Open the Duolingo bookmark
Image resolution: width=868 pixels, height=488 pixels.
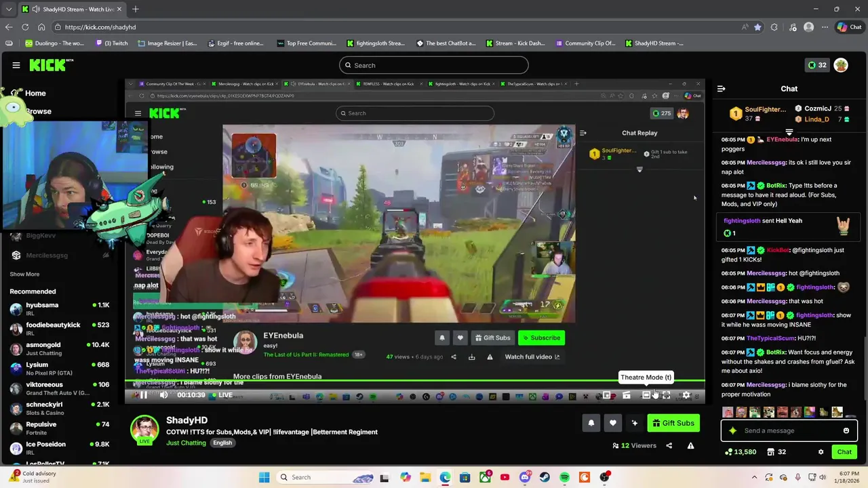click(54, 43)
